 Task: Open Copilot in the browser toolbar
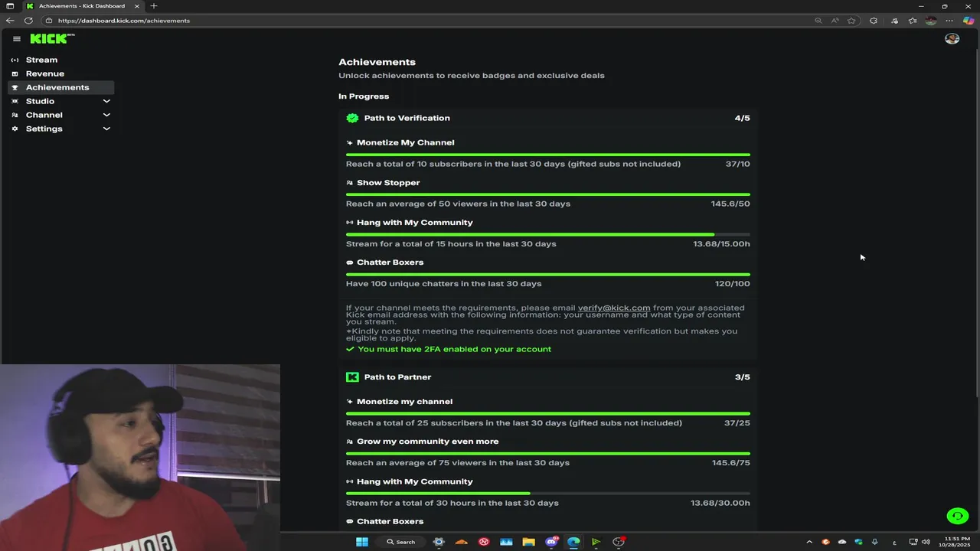pos(968,21)
